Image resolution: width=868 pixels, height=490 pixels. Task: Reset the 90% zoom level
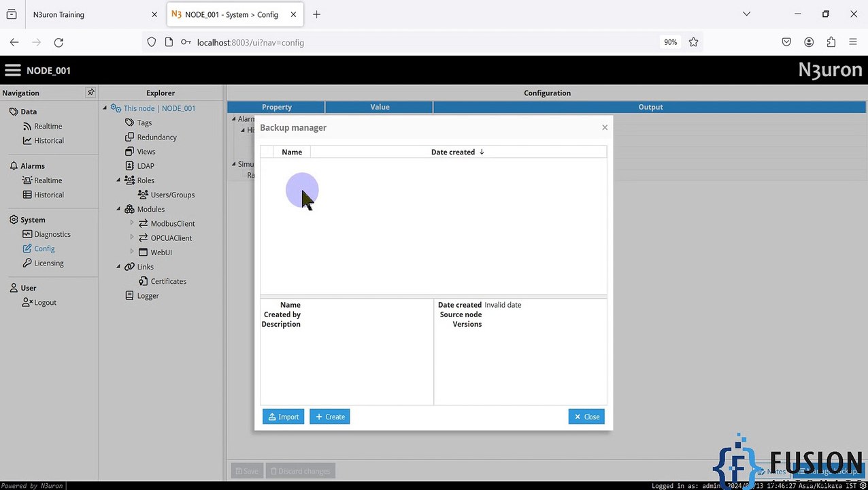coord(671,42)
